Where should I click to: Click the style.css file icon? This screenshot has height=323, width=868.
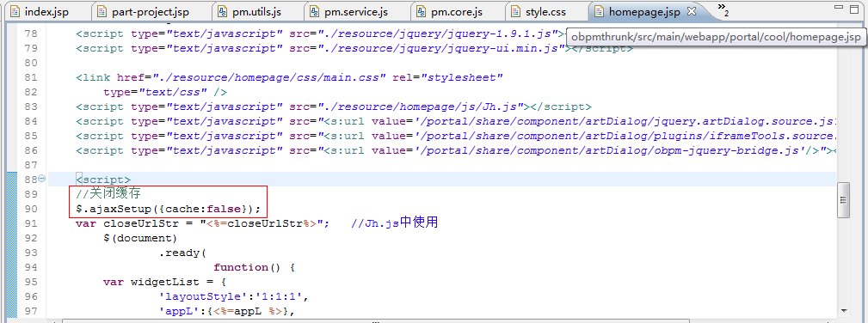coord(516,11)
